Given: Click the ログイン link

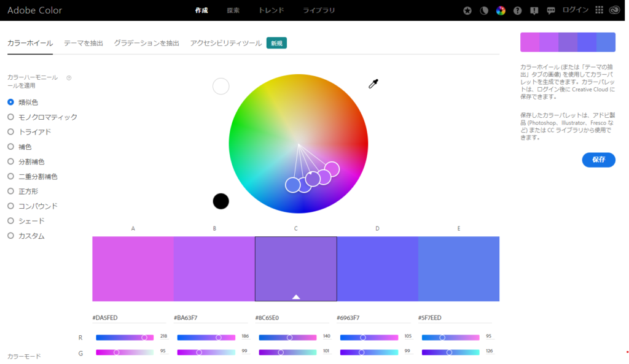Looking at the screenshot, I should (x=576, y=10).
